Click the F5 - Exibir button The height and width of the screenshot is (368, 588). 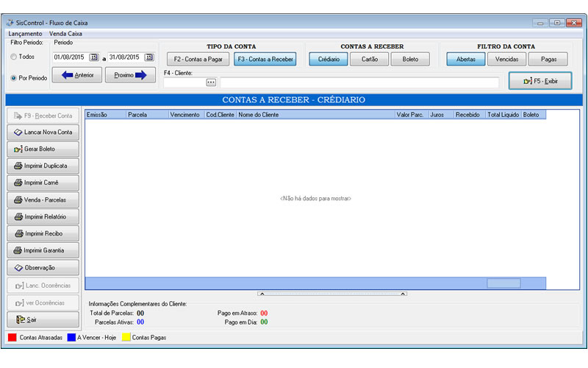[x=539, y=81]
